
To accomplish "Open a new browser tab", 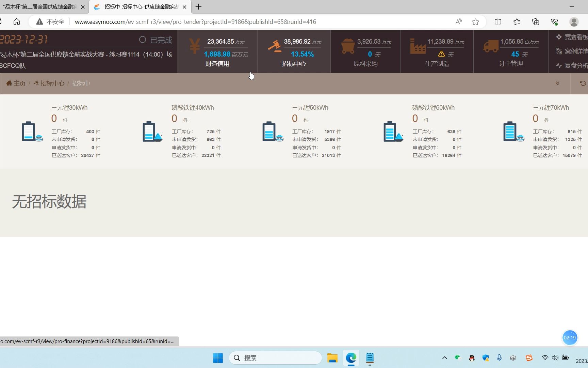I will pyautogui.click(x=198, y=7).
